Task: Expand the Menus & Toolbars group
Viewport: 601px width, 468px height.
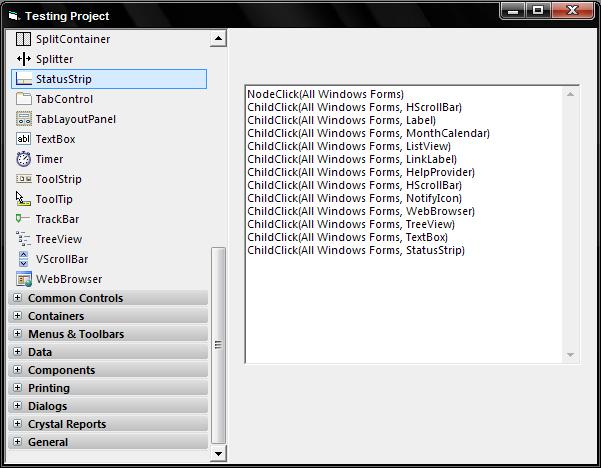Action: click(17, 333)
